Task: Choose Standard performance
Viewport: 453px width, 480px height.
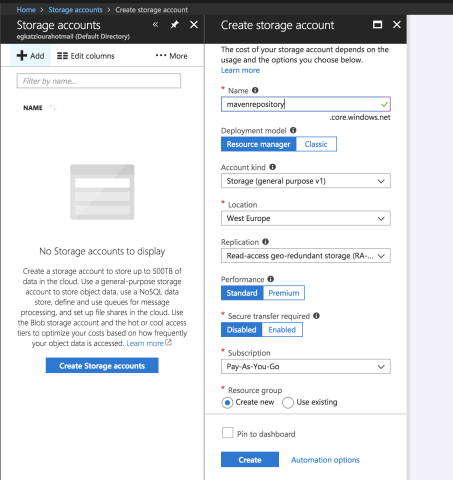Action: click(242, 293)
